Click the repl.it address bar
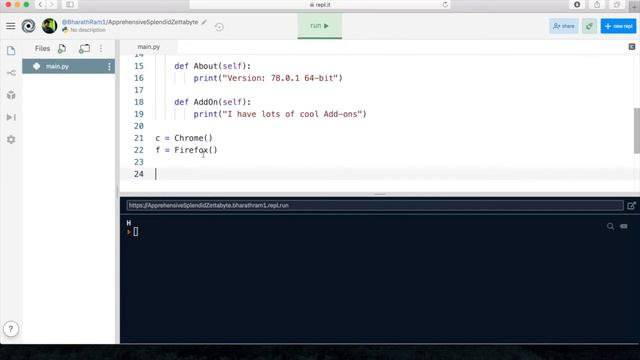Image resolution: width=640 pixels, height=360 pixels. tap(320, 4)
